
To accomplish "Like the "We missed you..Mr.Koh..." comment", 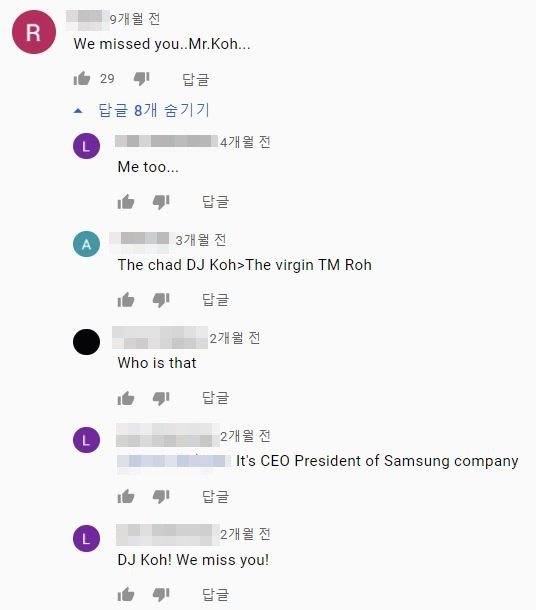I will [82, 79].
